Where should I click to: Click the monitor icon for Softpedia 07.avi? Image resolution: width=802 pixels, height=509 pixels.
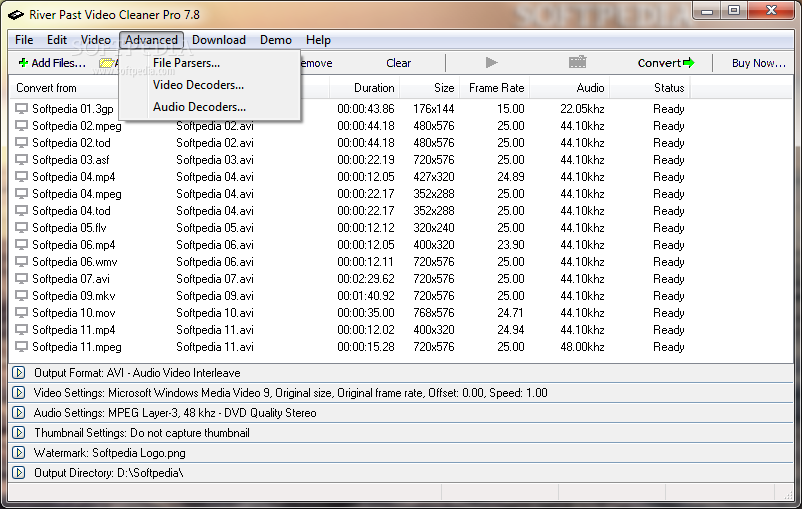tap(21, 279)
